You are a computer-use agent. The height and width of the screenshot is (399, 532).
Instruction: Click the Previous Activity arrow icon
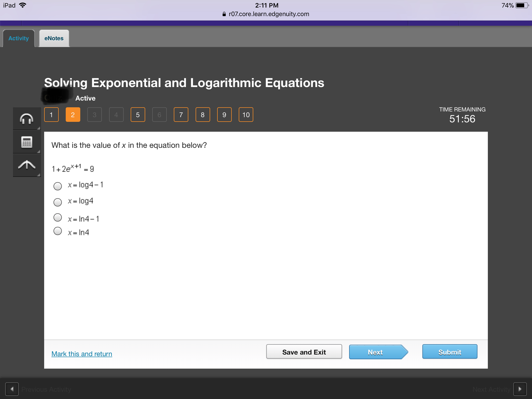(12, 389)
